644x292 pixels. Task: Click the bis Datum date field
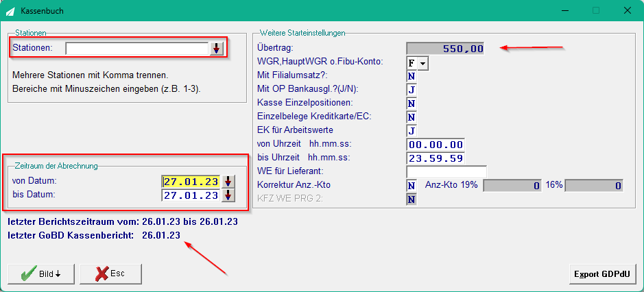[x=191, y=195]
